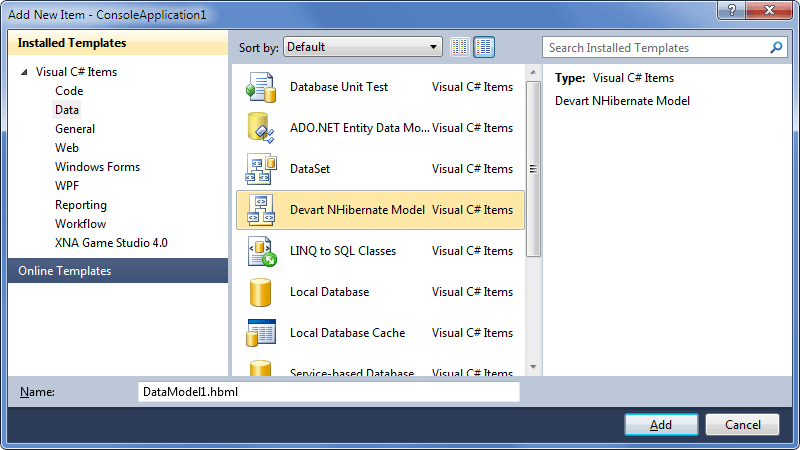Open the Sort by Default dropdown
Viewport: 800px width, 450px height.
(x=363, y=47)
